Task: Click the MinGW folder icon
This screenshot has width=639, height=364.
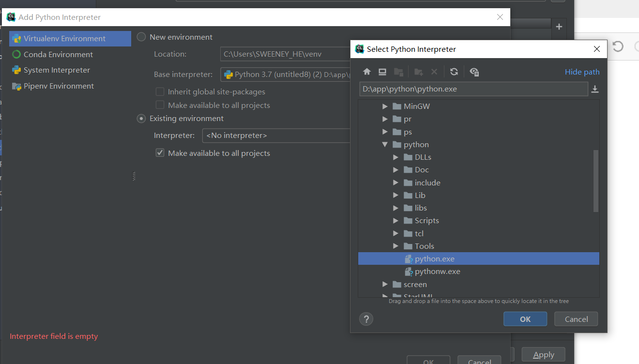Action: pos(397,106)
